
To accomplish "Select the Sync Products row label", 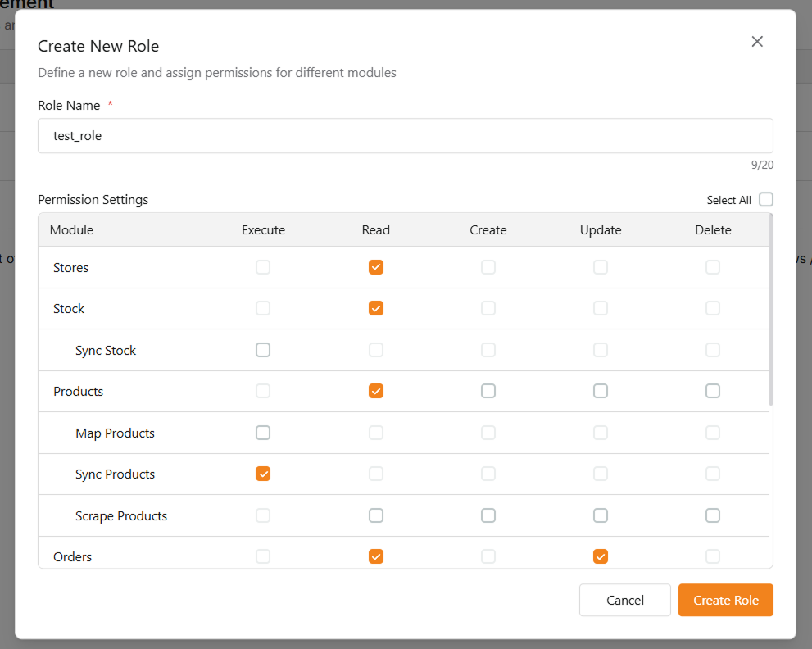I will (115, 474).
